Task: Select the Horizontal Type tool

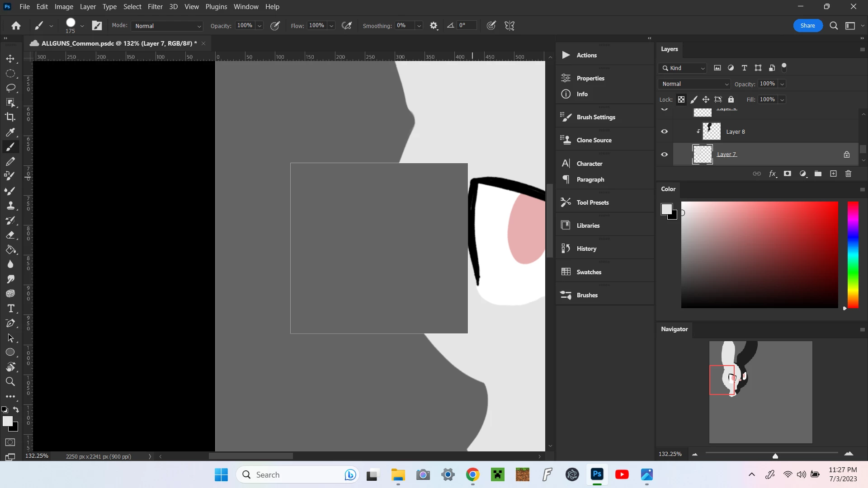Action: click(10, 309)
